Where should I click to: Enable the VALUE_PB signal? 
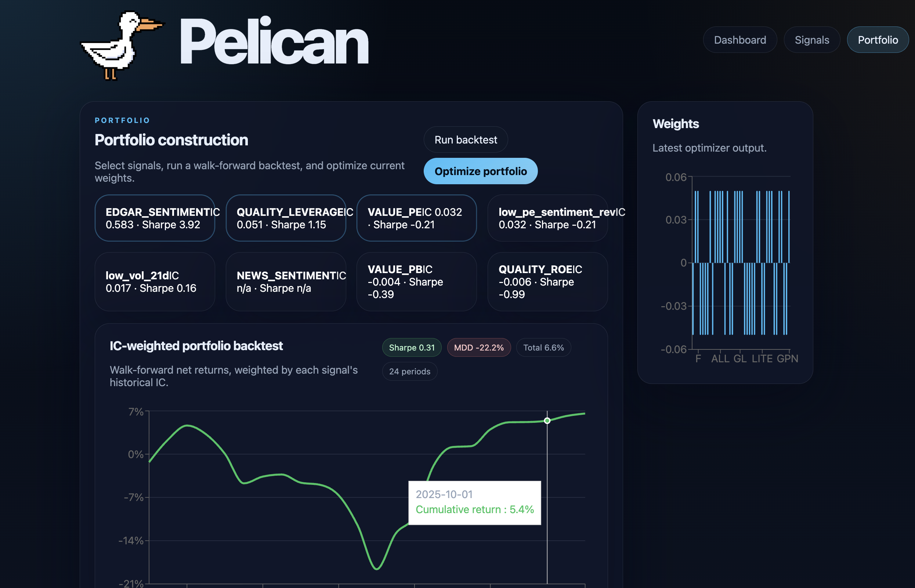click(x=416, y=282)
